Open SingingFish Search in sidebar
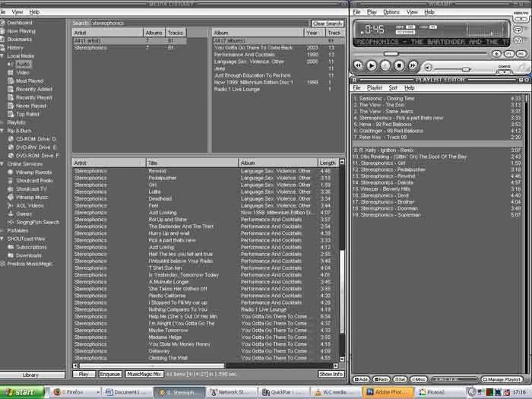This screenshot has width=532, height=399. click(38, 222)
